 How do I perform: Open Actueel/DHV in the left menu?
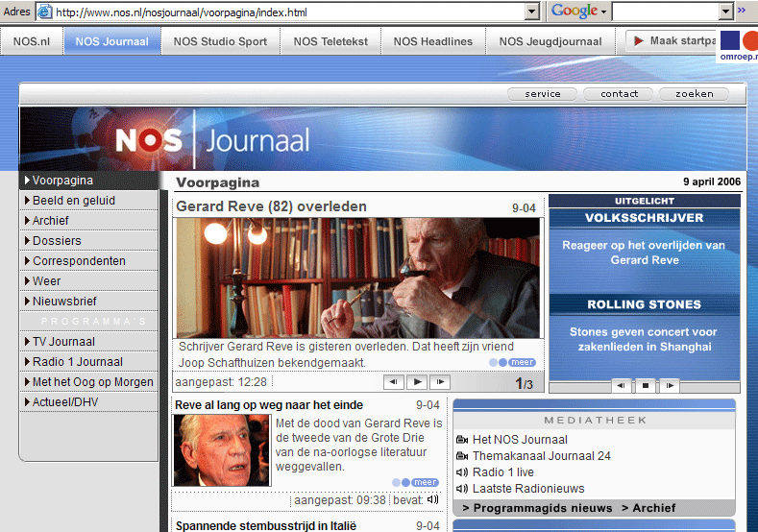pyautogui.click(x=89, y=402)
